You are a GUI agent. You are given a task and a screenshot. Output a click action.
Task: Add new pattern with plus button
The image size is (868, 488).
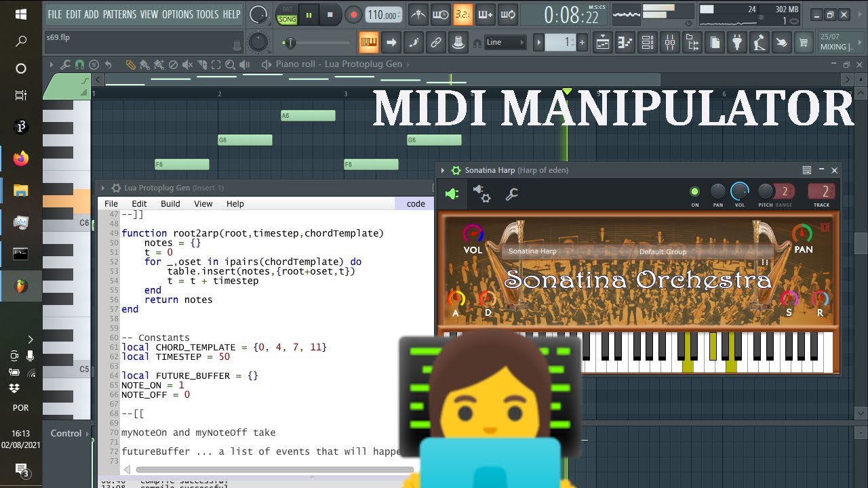point(582,43)
